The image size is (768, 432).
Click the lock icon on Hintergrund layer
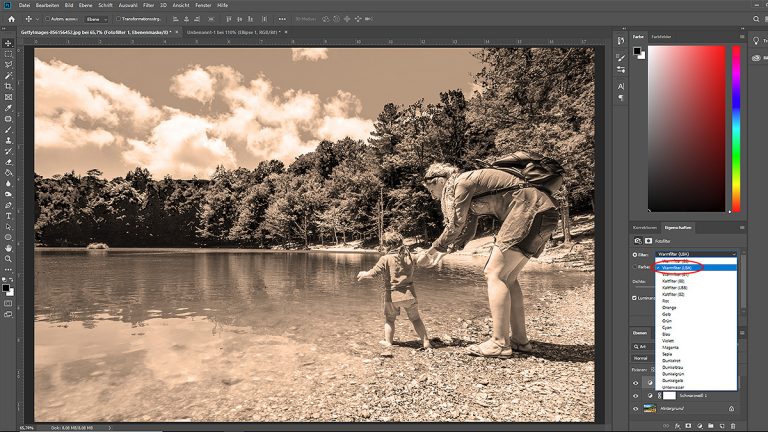(731, 409)
